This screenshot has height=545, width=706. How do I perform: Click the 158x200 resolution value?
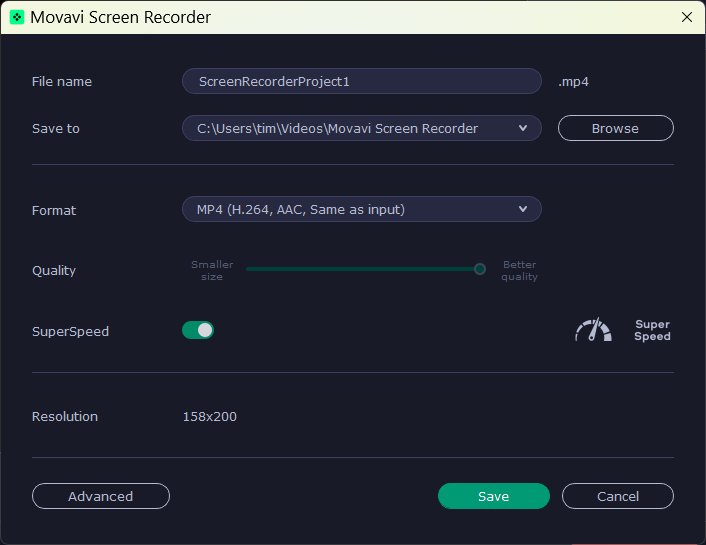click(x=210, y=416)
